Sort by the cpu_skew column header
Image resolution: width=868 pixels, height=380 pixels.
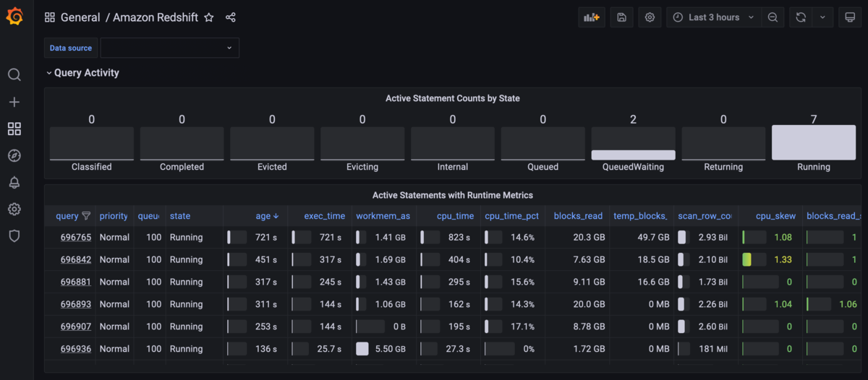pyautogui.click(x=776, y=216)
